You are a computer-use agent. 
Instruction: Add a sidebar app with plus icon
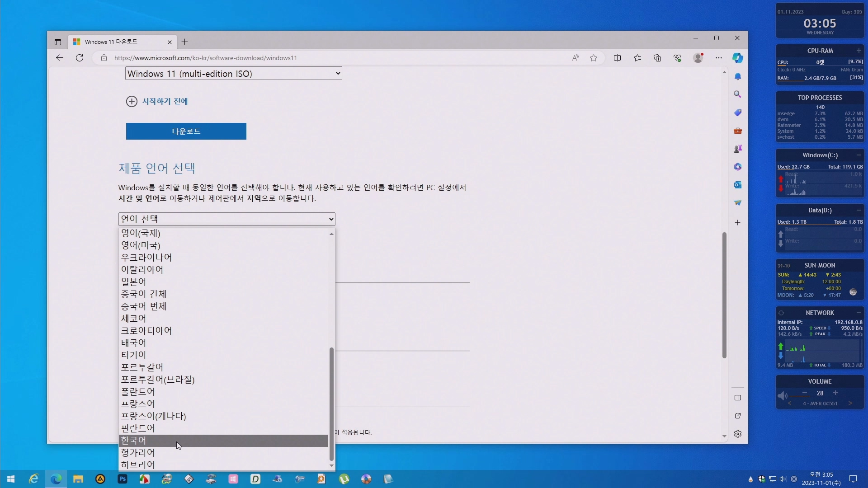point(738,223)
